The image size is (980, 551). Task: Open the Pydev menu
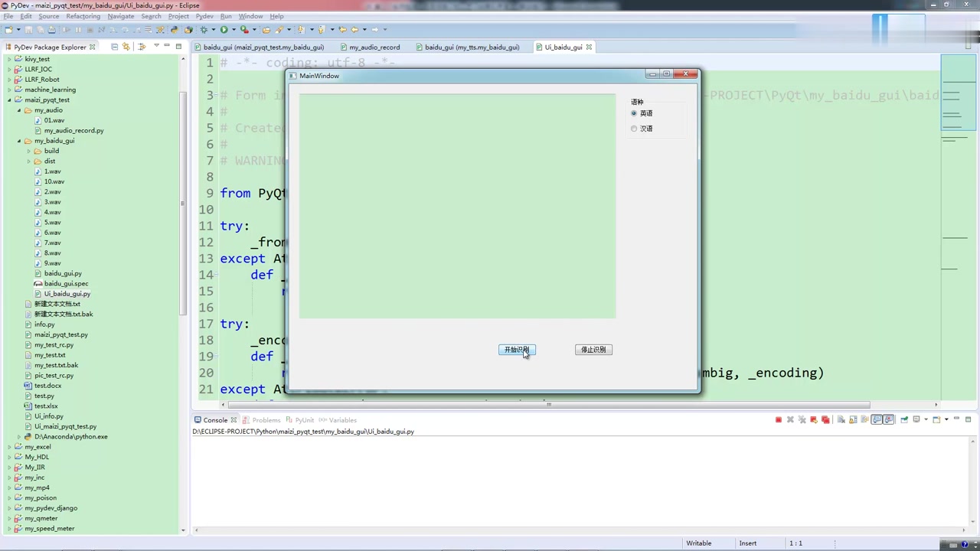(x=204, y=16)
